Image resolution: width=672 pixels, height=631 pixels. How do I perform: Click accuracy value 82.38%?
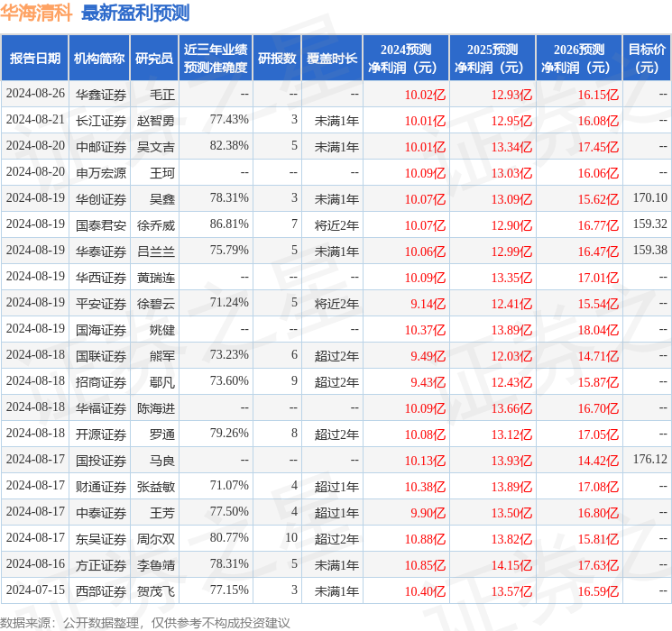click(x=229, y=145)
